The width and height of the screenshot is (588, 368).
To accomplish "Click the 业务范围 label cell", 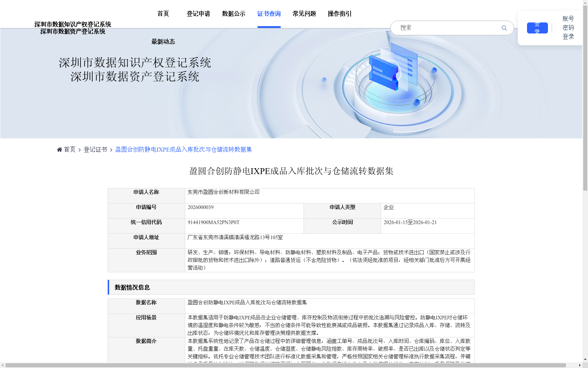I will (x=146, y=260).
